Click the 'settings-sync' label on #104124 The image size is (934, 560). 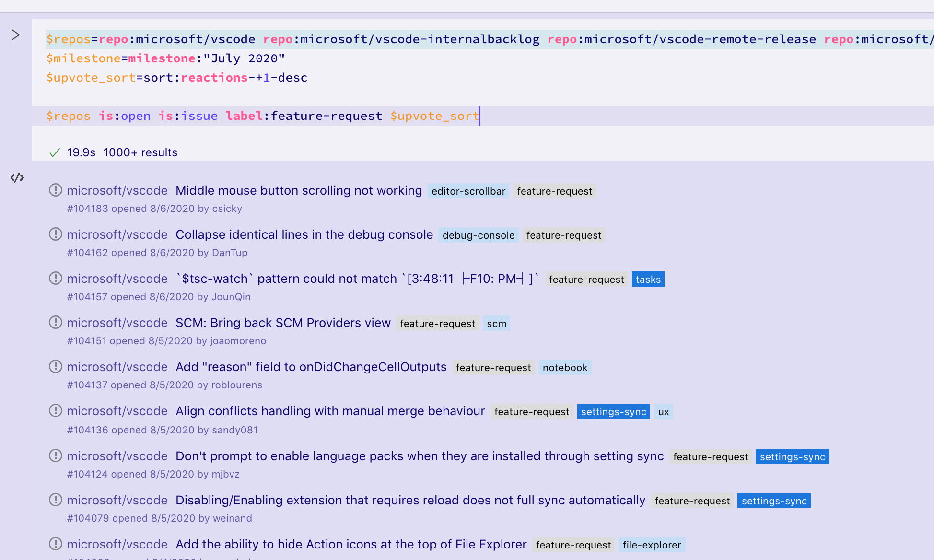[792, 456]
